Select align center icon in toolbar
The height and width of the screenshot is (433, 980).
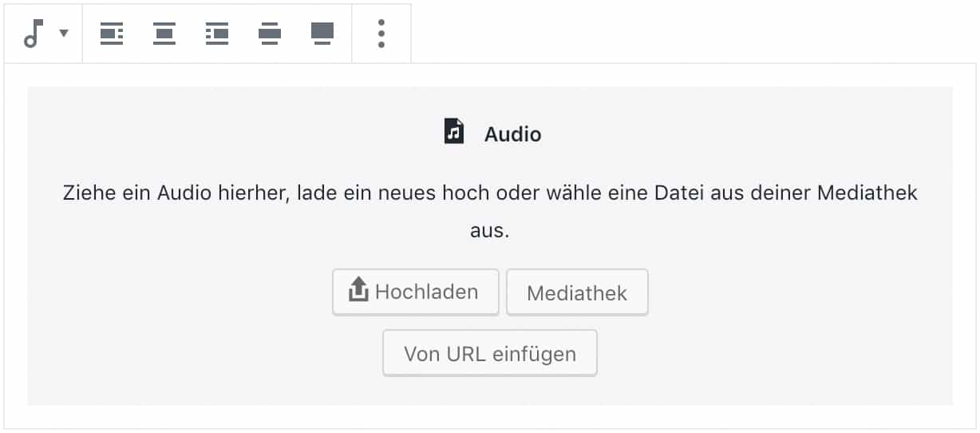pos(164,34)
